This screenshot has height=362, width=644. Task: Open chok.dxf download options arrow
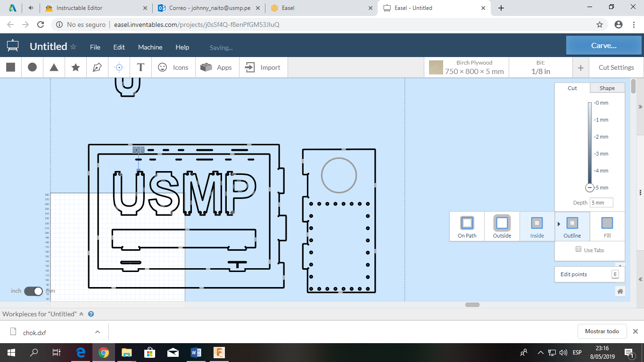point(98,332)
